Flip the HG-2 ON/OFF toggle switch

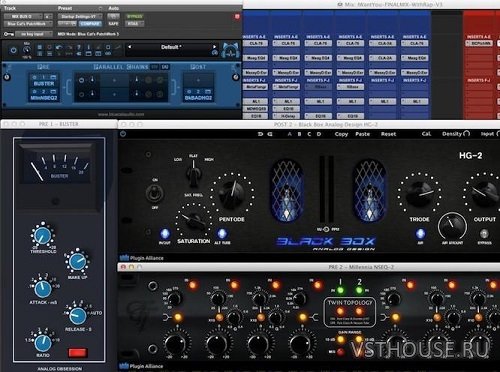pyautogui.click(x=155, y=193)
